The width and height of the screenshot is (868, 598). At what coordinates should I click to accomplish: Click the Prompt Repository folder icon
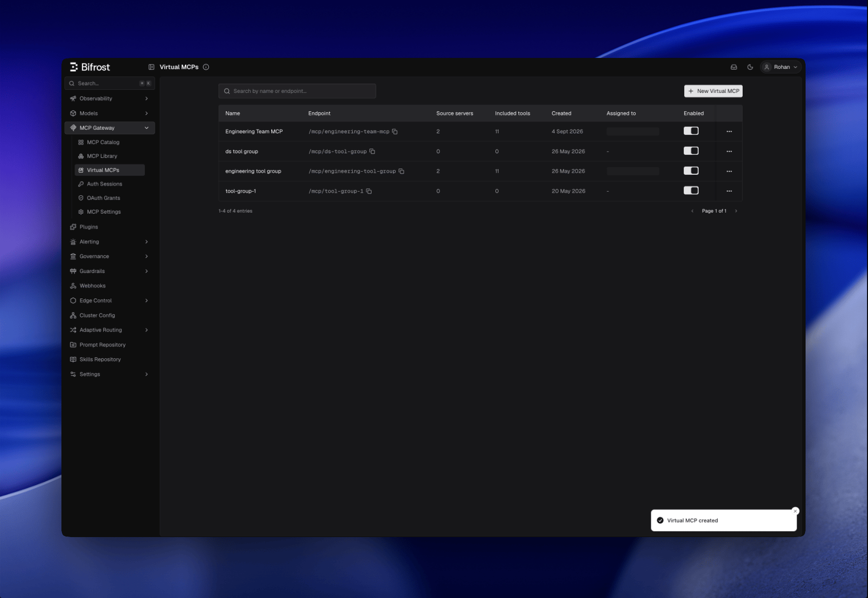73,345
